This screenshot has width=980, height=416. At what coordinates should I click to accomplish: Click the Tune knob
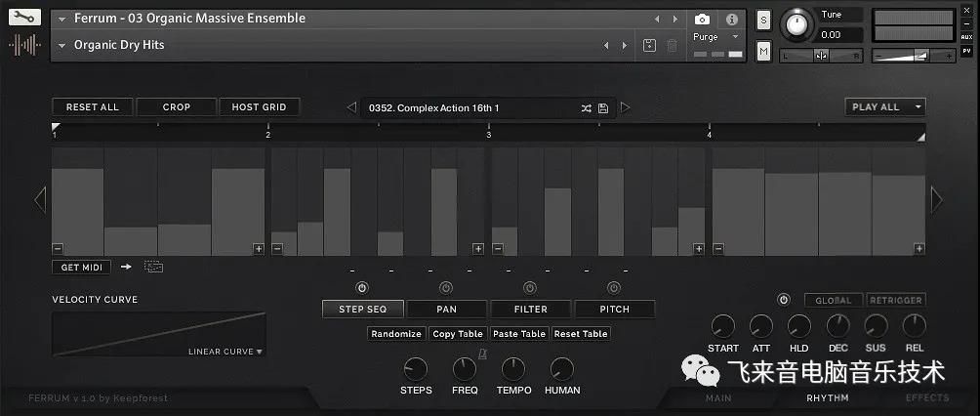point(796,23)
